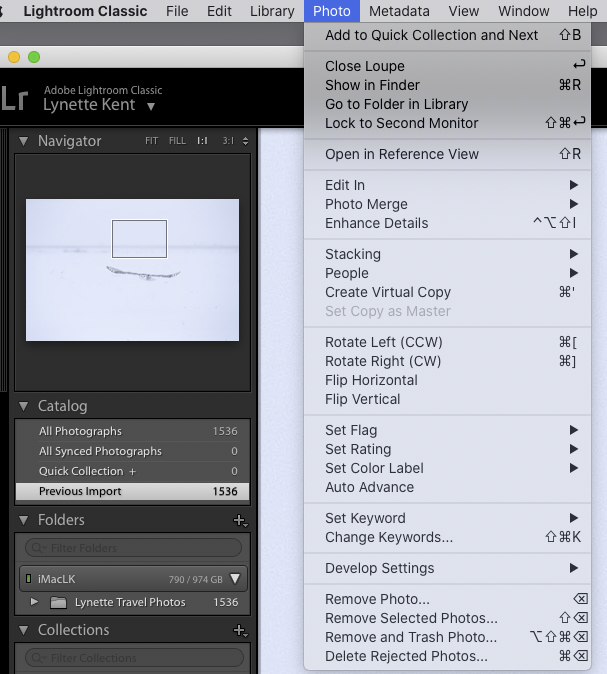This screenshot has height=674, width=607.
Task: Collapse the Catalog panel
Action: point(24,406)
